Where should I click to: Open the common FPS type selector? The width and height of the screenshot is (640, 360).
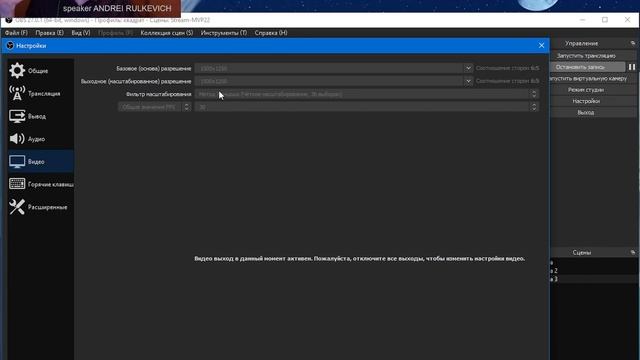pos(155,107)
